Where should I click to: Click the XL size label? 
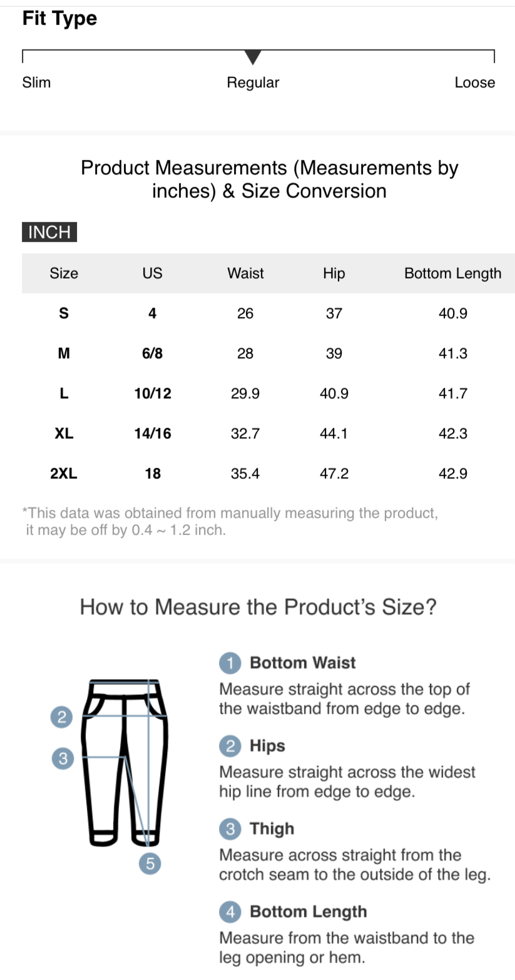tap(64, 434)
